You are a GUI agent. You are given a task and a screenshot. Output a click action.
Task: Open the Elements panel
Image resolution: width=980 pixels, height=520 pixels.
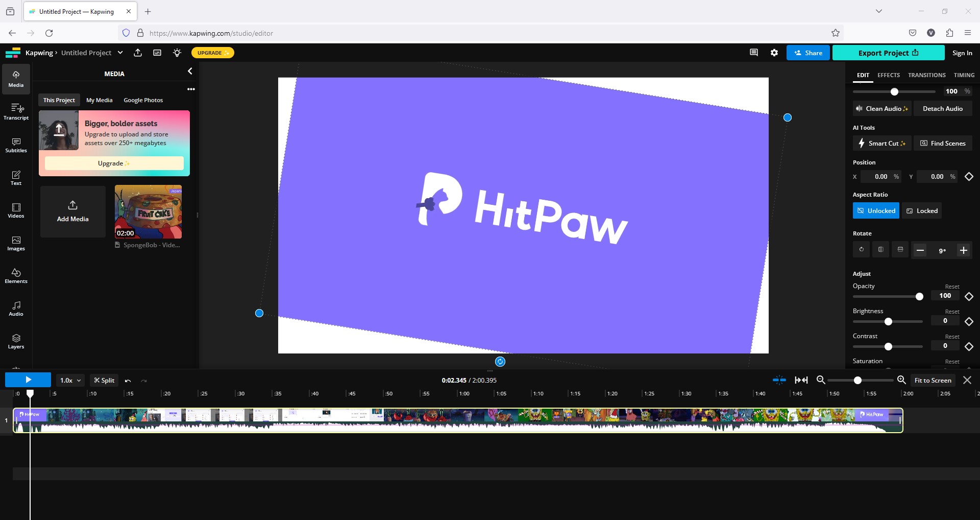(x=16, y=275)
